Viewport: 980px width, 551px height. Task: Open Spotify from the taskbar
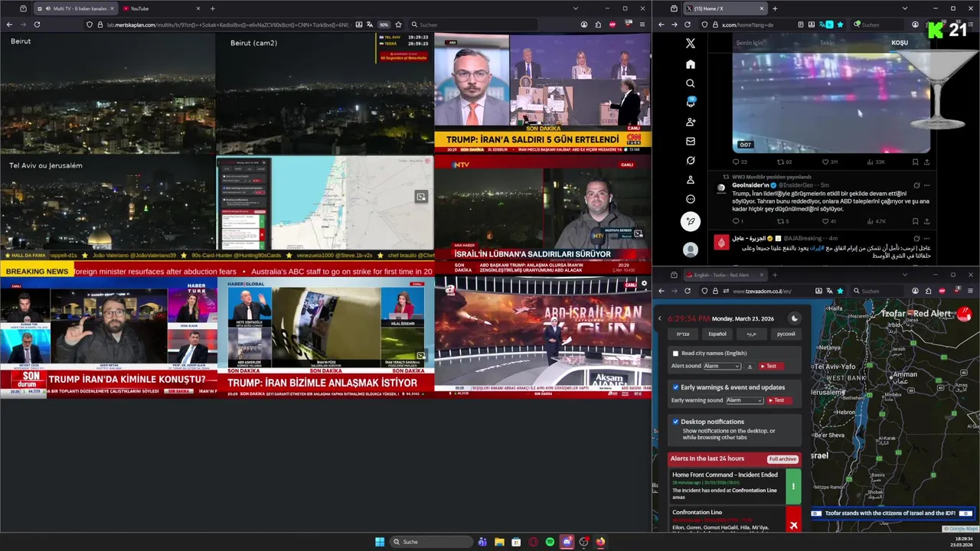(550, 542)
